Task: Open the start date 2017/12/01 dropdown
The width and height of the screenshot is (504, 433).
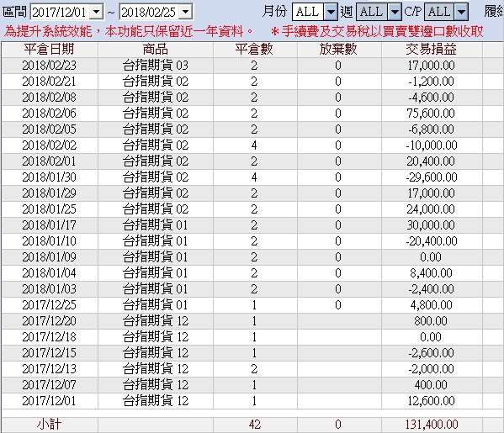Action: pyautogui.click(x=97, y=13)
